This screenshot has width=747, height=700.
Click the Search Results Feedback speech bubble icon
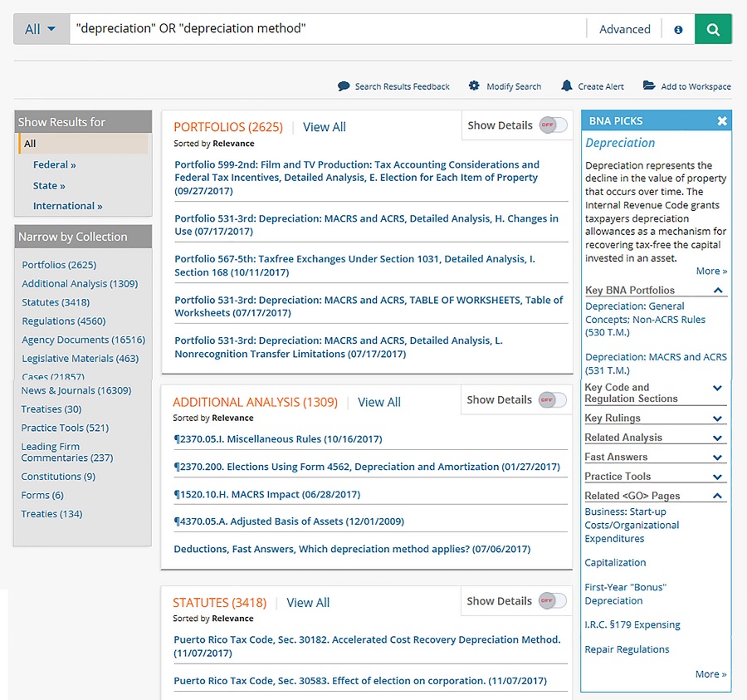point(344,86)
